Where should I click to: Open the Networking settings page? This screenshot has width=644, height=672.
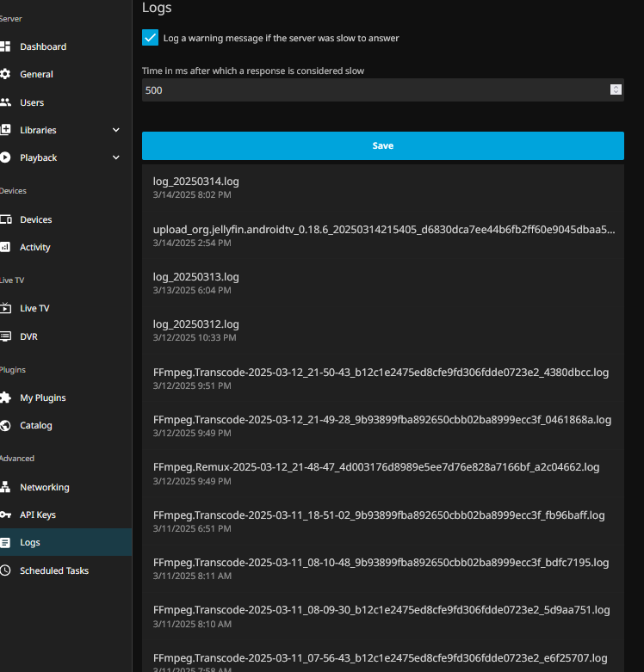coord(44,487)
